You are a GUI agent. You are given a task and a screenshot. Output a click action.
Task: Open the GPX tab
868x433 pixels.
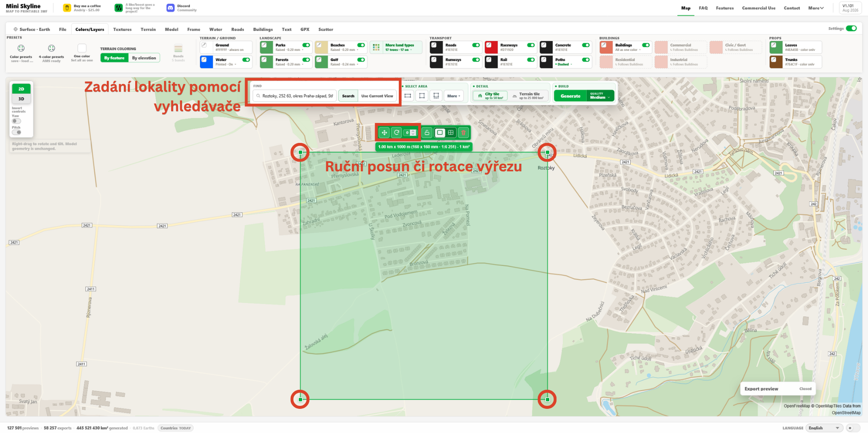[305, 29]
